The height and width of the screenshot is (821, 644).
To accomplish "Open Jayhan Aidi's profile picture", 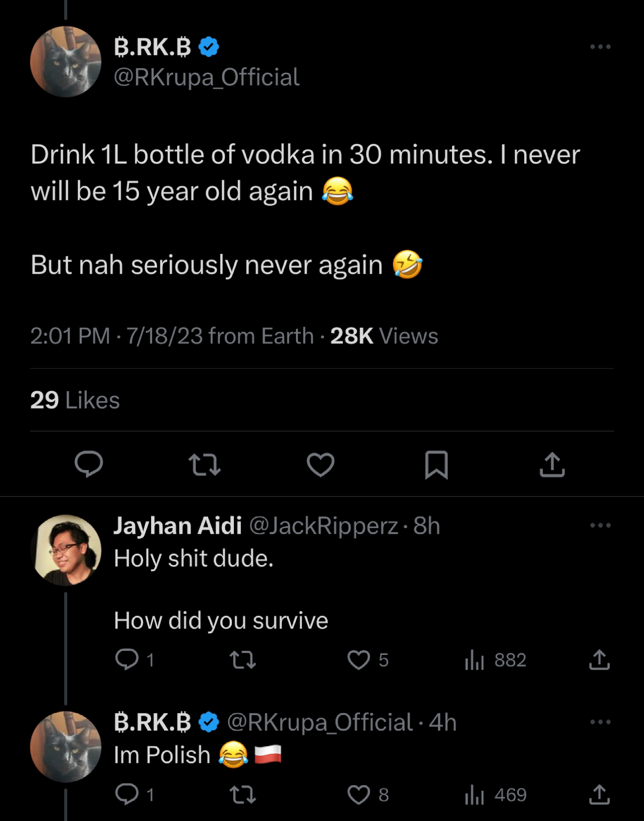I will [x=66, y=550].
